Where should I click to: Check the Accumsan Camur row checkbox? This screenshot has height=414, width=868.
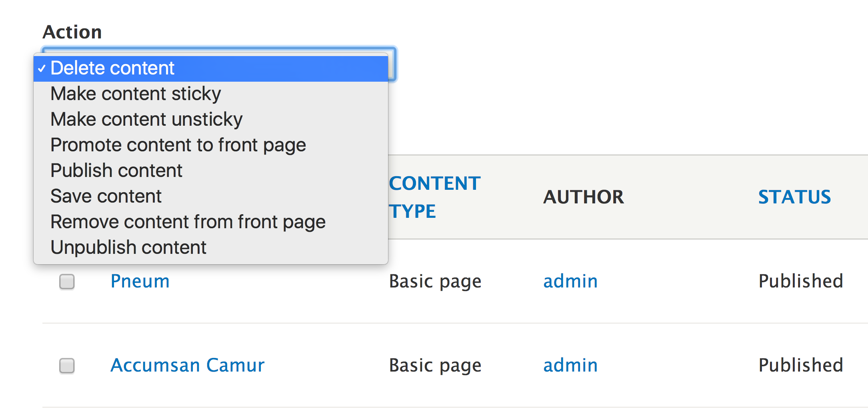67,366
